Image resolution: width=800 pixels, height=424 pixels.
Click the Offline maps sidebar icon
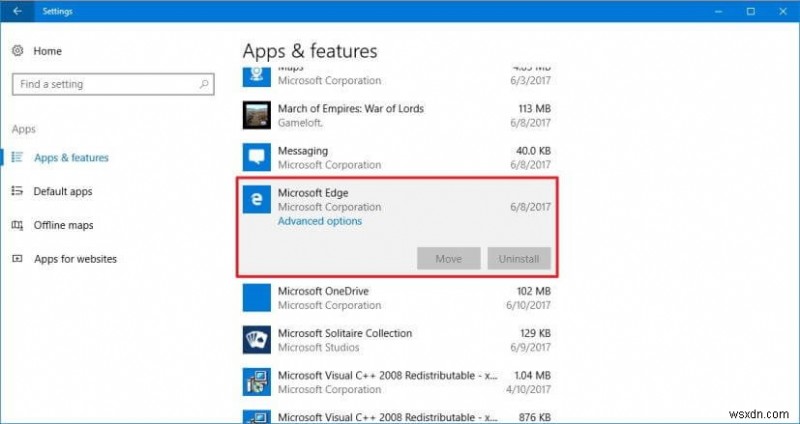tap(17, 225)
